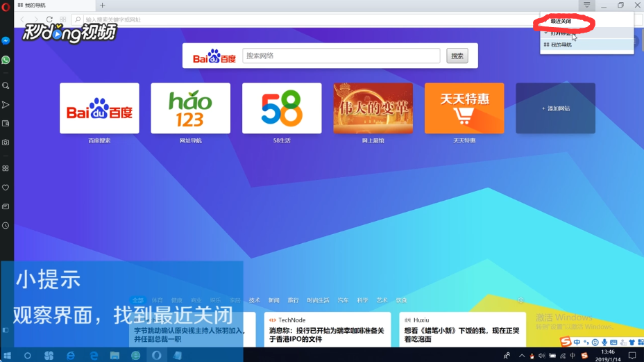The width and height of the screenshot is (644, 362).
Task: Focus the Baidu 搜索网络 search box
Action: coord(341,56)
